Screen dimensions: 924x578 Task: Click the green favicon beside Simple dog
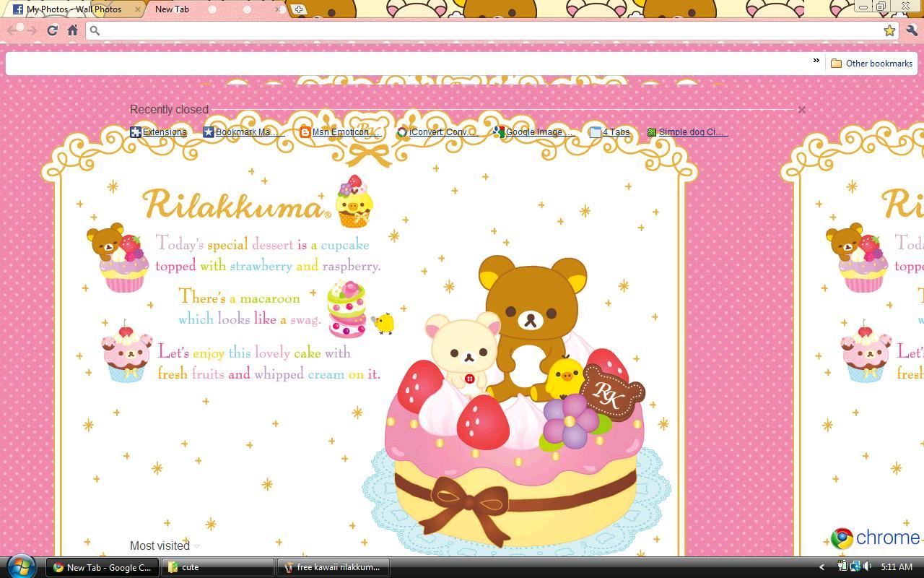coord(652,132)
